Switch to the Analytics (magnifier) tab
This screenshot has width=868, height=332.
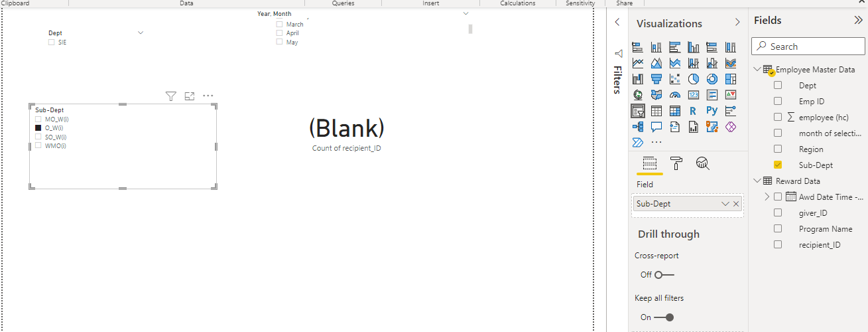(x=703, y=163)
